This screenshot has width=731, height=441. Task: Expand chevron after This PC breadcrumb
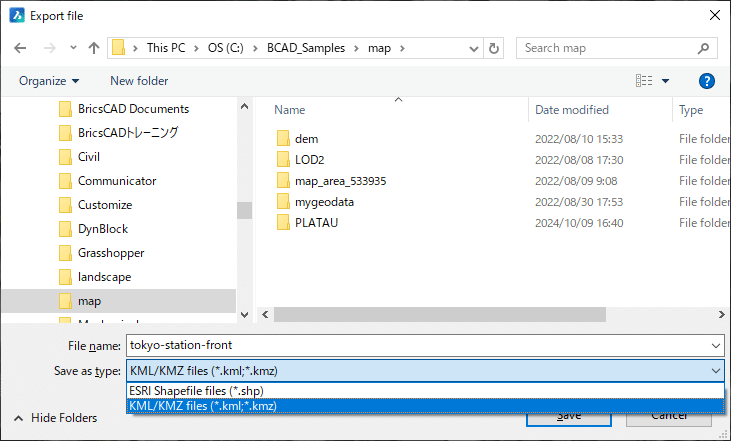[197, 48]
